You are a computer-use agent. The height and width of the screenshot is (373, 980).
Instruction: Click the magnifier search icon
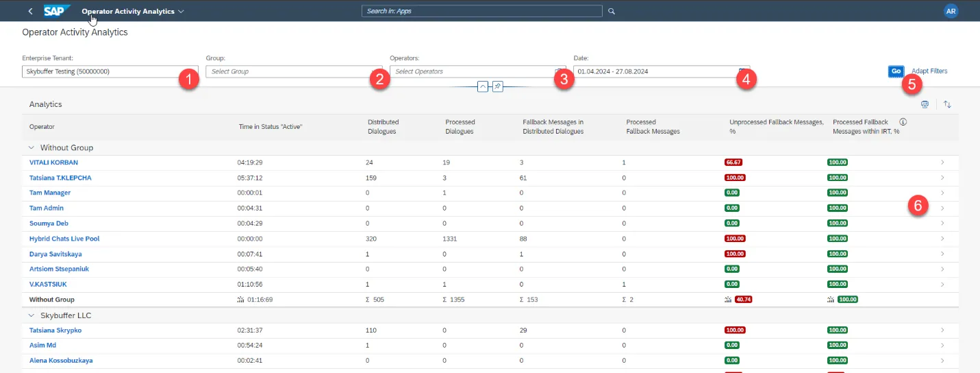coord(612,12)
